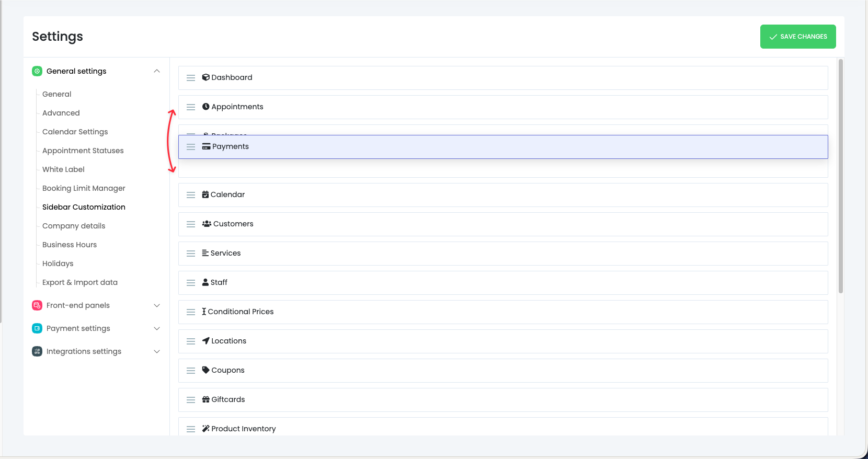Viewport: 868px width, 459px height.
Task: Click the Customers group icon
Action: pos(207,224)
